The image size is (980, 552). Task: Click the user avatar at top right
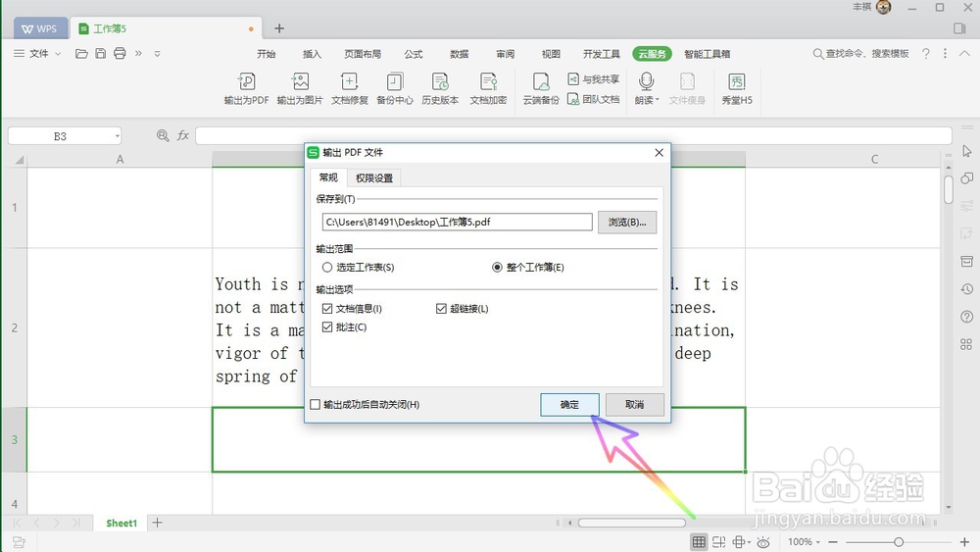tap(884, 8)
